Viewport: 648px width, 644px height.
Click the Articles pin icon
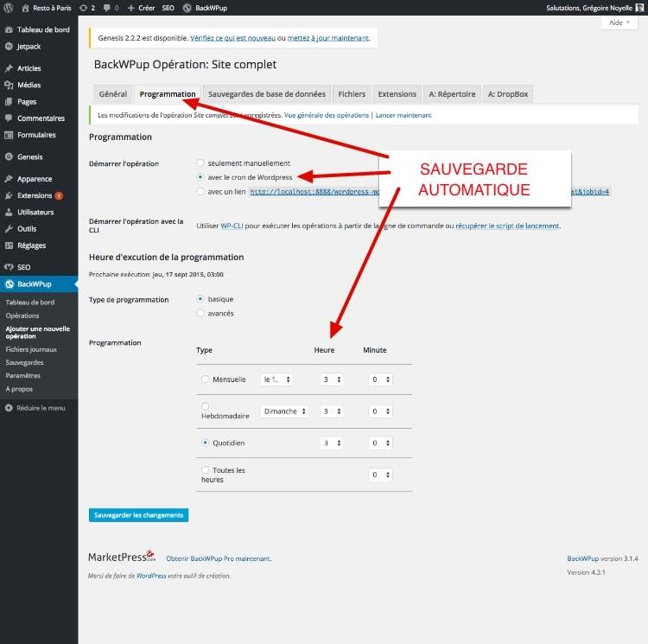9,68
